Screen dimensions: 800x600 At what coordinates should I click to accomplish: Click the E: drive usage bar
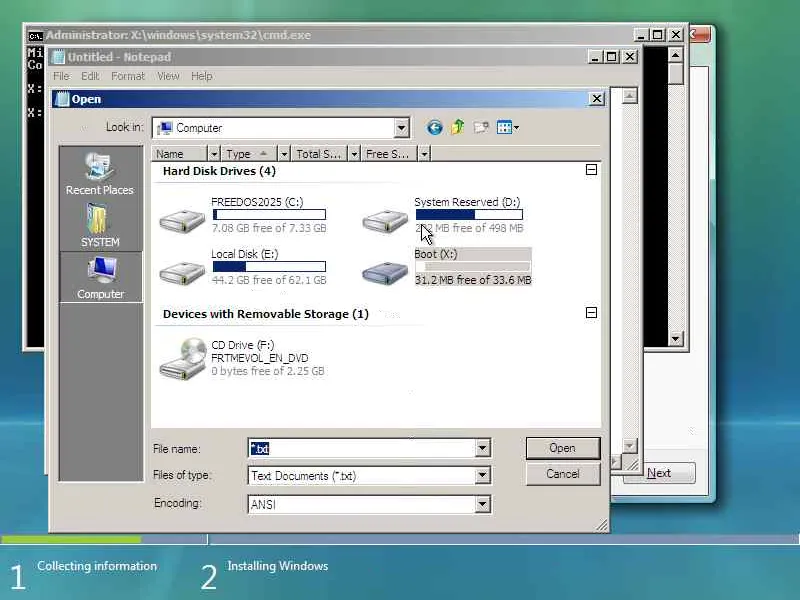(269, 266)
